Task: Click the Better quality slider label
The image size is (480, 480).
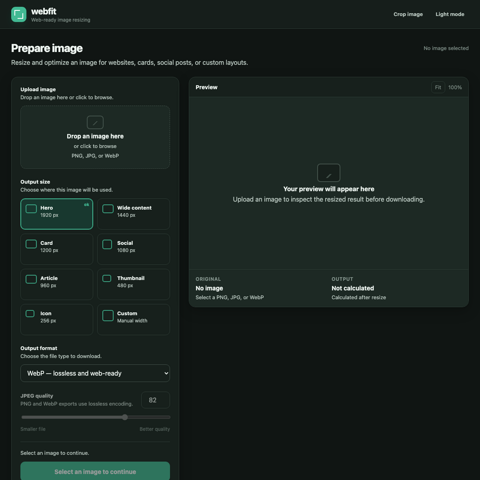Action: 155,429
